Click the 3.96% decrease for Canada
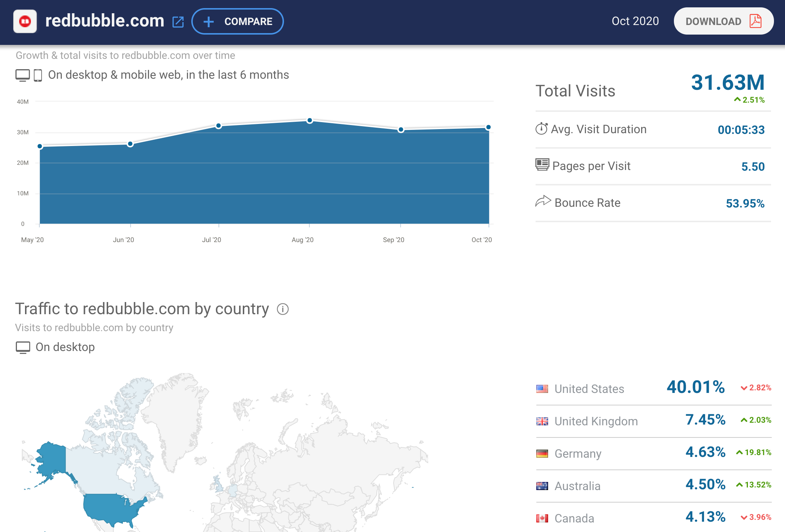Viewport: 785px width, 532px height. 756,517
